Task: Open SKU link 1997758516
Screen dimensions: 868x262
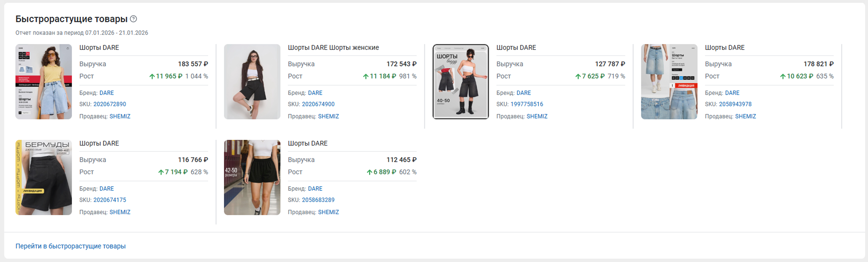Action: [527, 104]
